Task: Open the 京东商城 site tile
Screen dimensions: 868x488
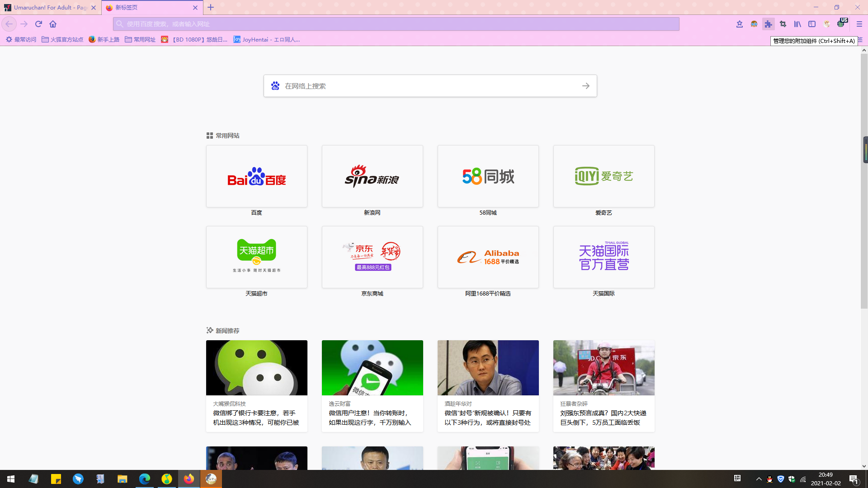Action: click(373, 257)
